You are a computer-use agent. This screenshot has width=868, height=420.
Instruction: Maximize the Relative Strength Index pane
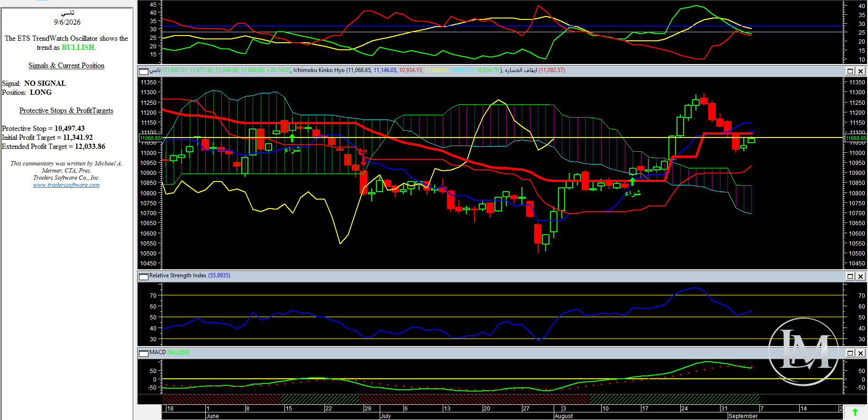pyautogui.click(x=850, y=276)
